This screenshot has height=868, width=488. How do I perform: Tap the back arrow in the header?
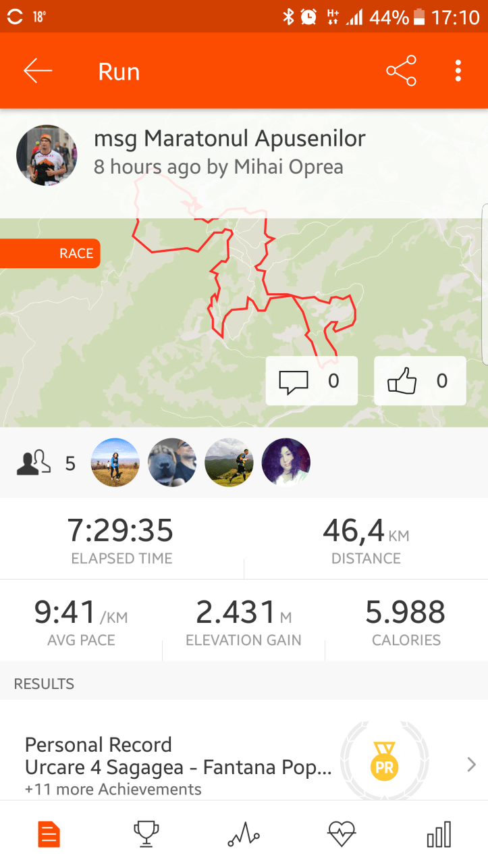tap(38, 71)
